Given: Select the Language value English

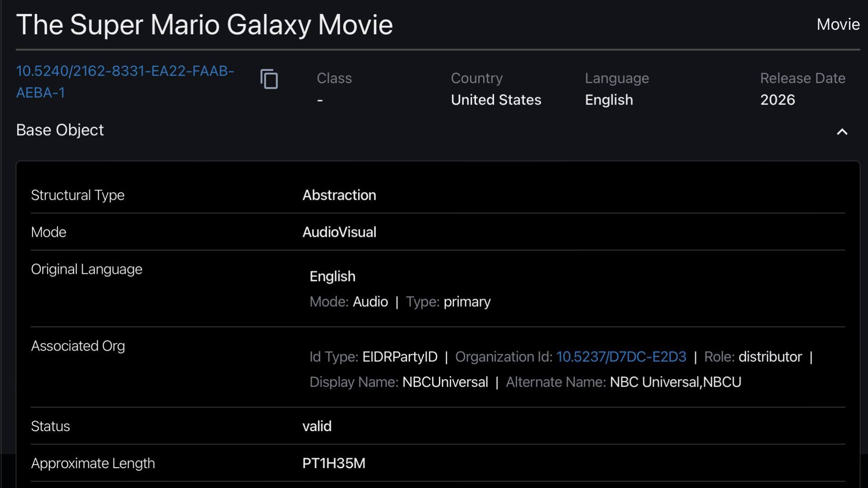Looking at the screenshot, I should click(609, 100).
